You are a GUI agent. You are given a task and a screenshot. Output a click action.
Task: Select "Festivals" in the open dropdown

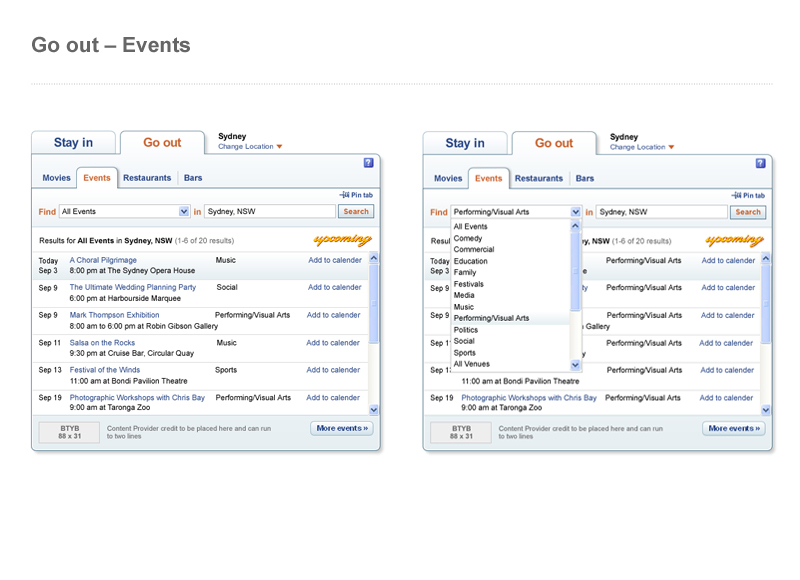[x=467, y=284]
